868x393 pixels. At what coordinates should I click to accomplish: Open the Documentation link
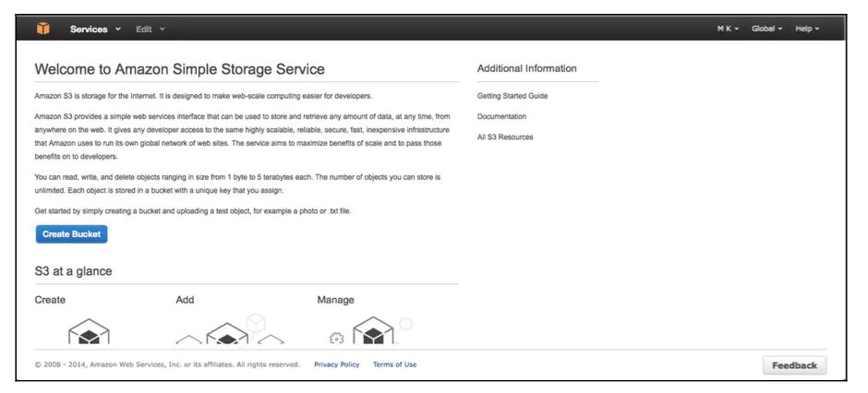pyautogui.click(x=501, y=116)
